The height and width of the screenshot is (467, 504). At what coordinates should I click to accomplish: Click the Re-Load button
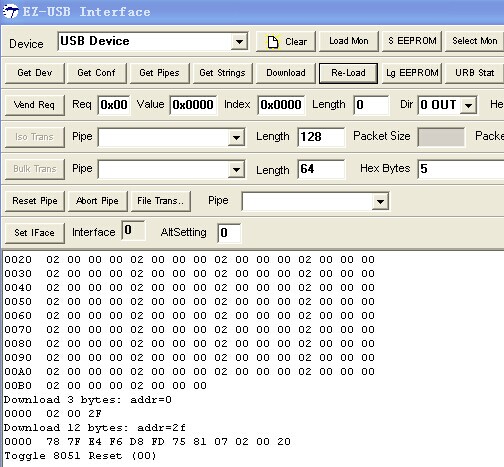pos(348,73)
